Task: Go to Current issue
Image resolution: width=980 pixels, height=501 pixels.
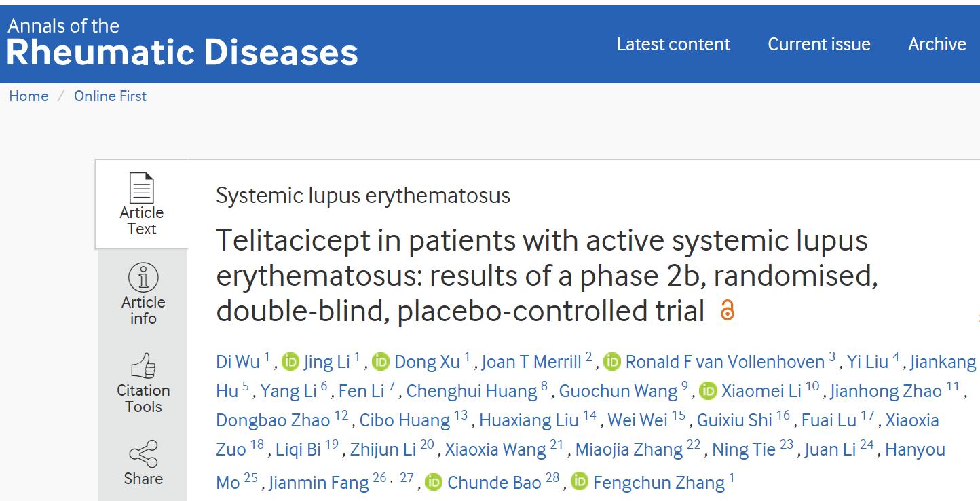Action: coord(819,44)
